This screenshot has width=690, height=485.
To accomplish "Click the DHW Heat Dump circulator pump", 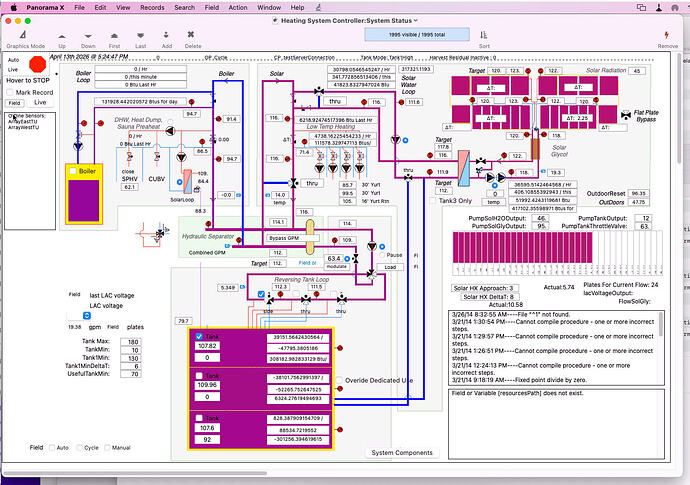I will (x=170, y=131).
